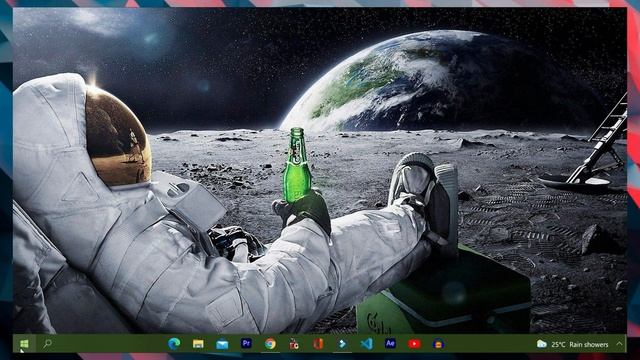
Task: Open the YouTube taskbar icon
Action: (414, 344)
